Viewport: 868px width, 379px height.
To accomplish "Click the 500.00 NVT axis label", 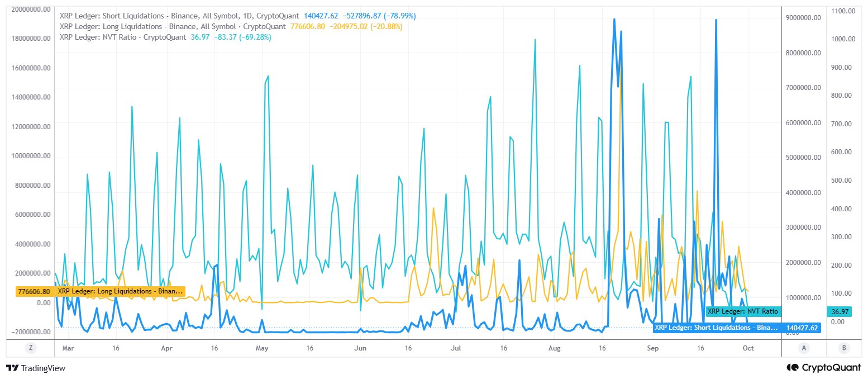I will point(841,181).
